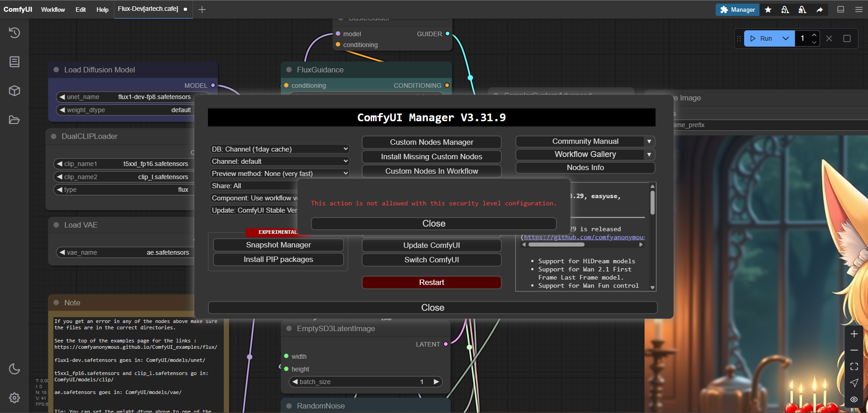Image resolution: width=868 pixels, height=413 pixels.
Task: Open the workflows folder sidebar icon
Action: pos(14,120)
